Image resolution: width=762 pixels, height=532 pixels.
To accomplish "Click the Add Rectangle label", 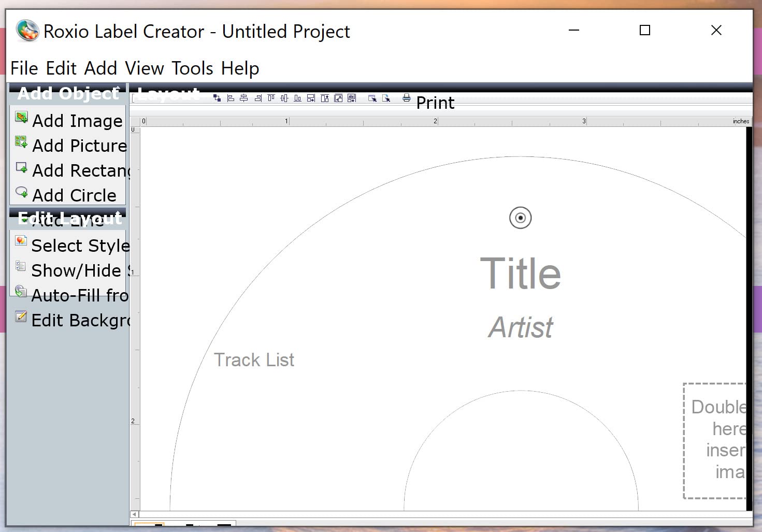I will pos(81,170).
